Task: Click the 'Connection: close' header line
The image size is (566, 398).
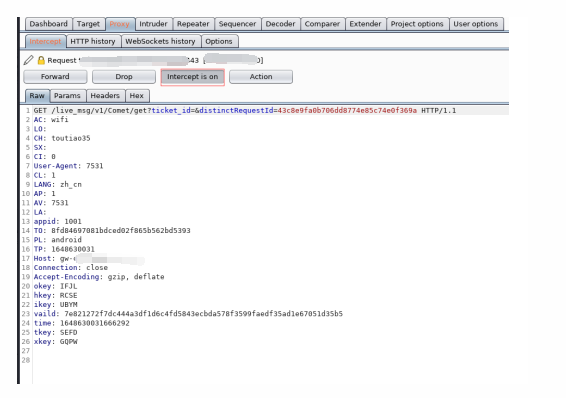Action: (x=71, y=267)
